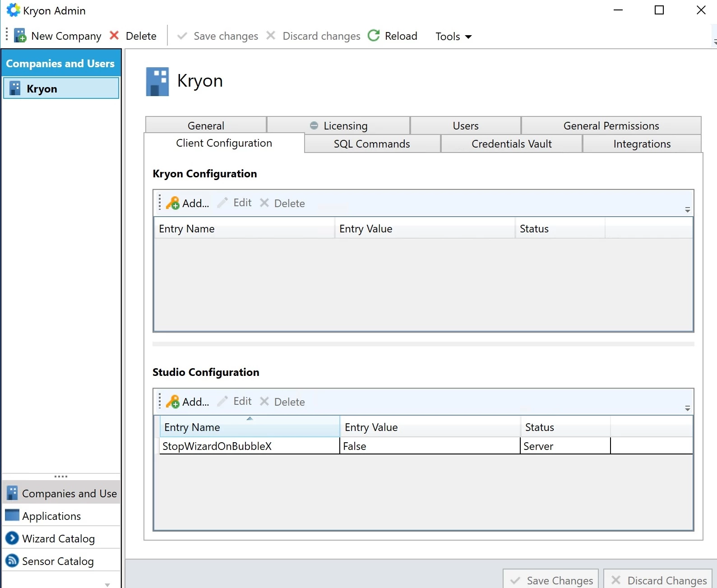Click the Kryon Configuration toolbar grip handle
The width and height of the screenshot is (717, 588).
(160, 202)
